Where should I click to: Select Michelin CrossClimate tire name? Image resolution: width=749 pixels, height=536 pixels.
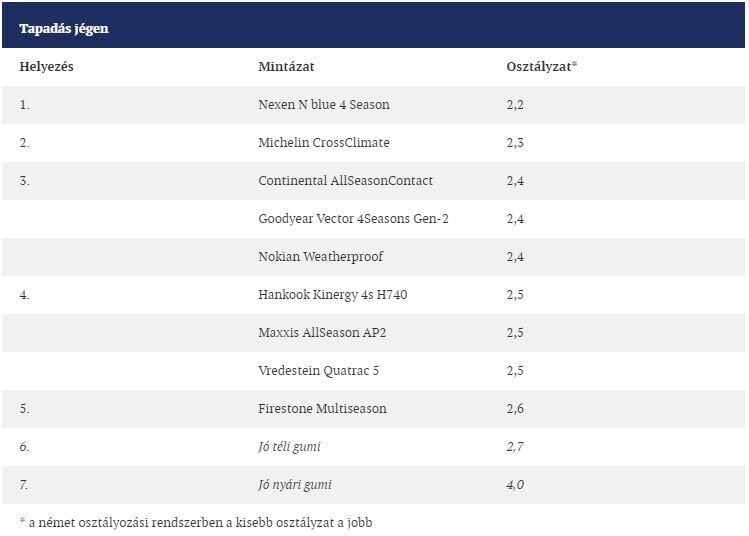point(324,143)
